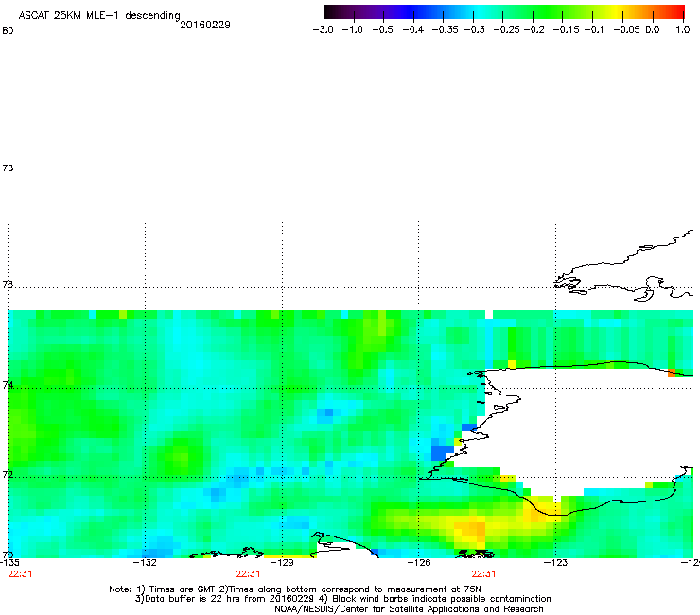700x615 pixels.
Task: Click the -135 longitude axis label
Action: click(9, 562)
